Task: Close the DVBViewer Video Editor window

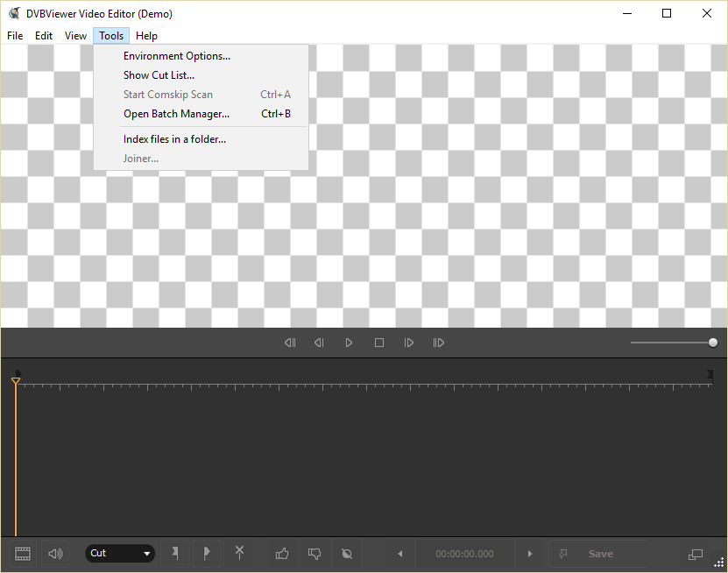Action: (x=707, y=13)
